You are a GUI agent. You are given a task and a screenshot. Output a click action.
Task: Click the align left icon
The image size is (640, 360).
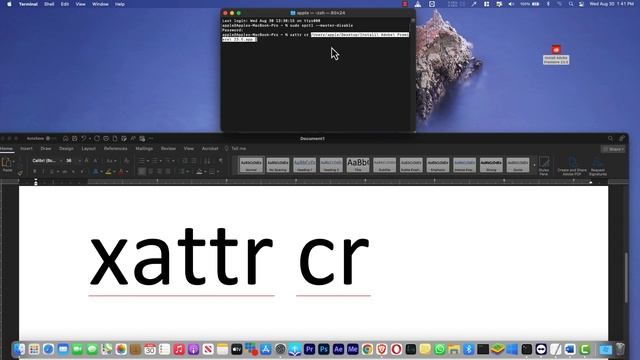point(142,172)
